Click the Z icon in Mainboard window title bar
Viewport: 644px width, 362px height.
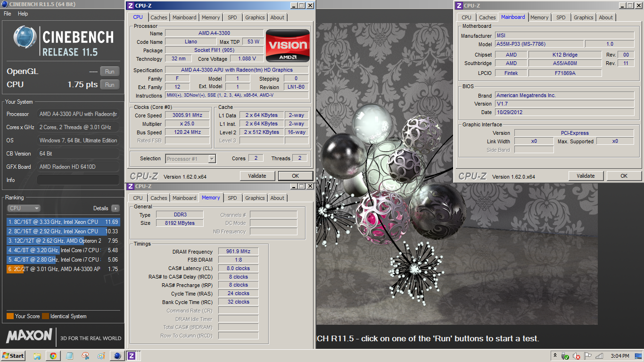click(x=459, y=6)
